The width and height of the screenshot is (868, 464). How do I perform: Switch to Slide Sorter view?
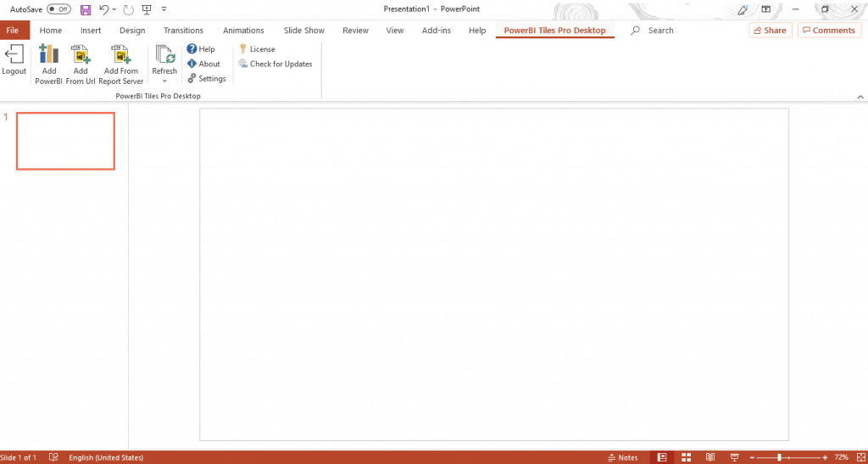tap(686, 457)
